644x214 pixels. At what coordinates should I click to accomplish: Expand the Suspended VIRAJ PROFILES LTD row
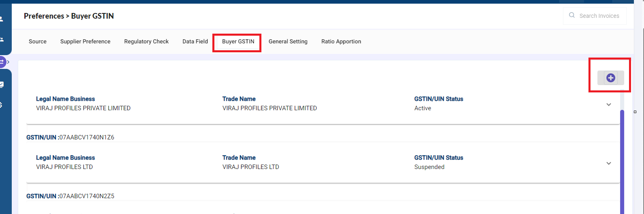(608, 163)
